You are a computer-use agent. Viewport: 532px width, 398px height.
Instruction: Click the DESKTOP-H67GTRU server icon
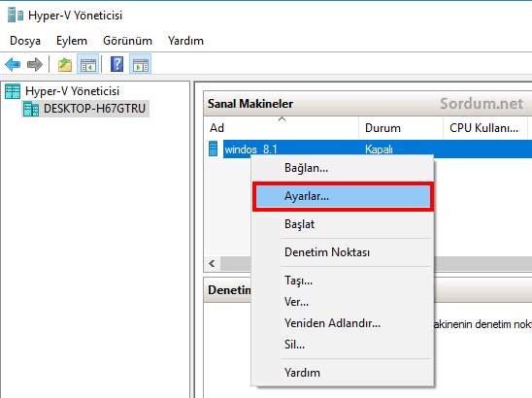click(31, 109)
